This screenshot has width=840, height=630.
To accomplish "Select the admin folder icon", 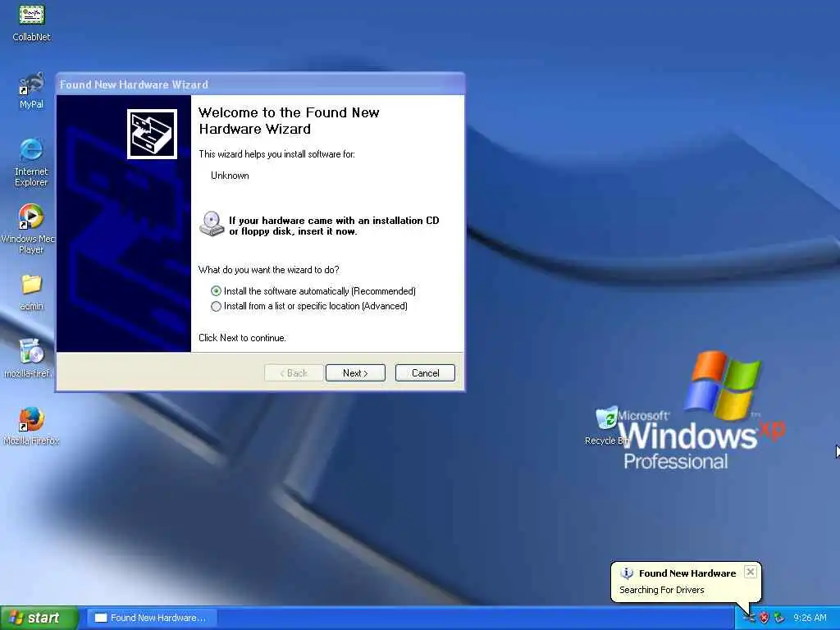I will pyautogui.click(x=31, y=292).
